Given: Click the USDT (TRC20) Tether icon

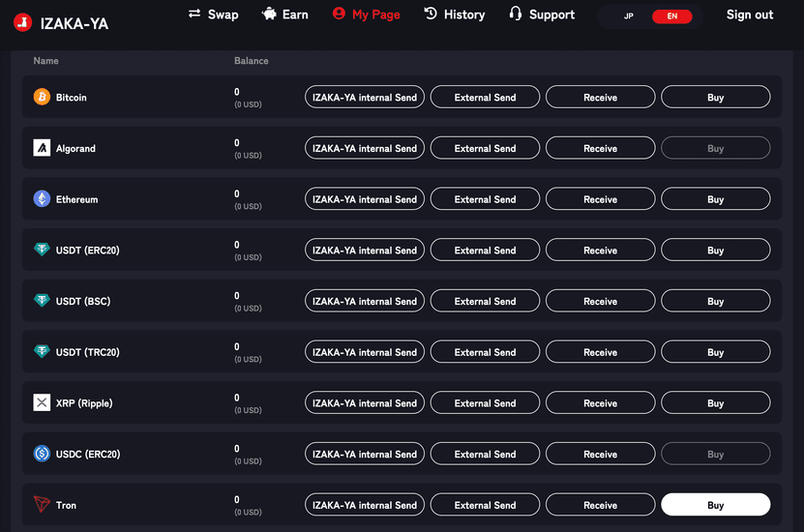Looking at the screenshot, I should 42,351.
